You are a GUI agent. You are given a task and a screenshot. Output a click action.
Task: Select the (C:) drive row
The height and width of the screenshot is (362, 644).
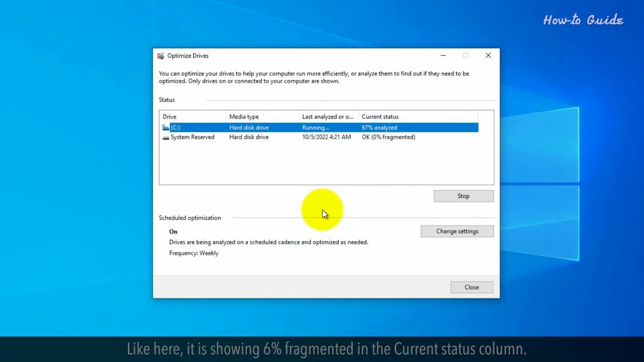click(319, 128)
